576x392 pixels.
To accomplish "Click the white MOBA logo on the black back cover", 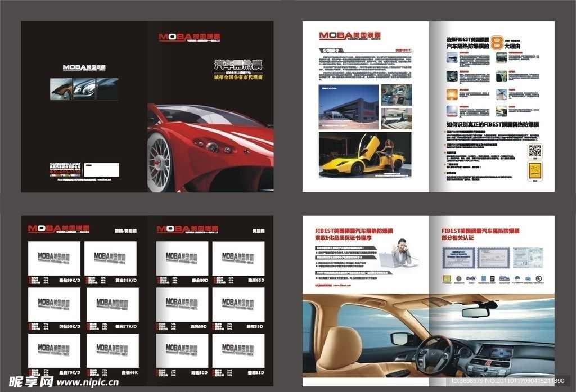I will pyautogui.click(x=84, y=67).
